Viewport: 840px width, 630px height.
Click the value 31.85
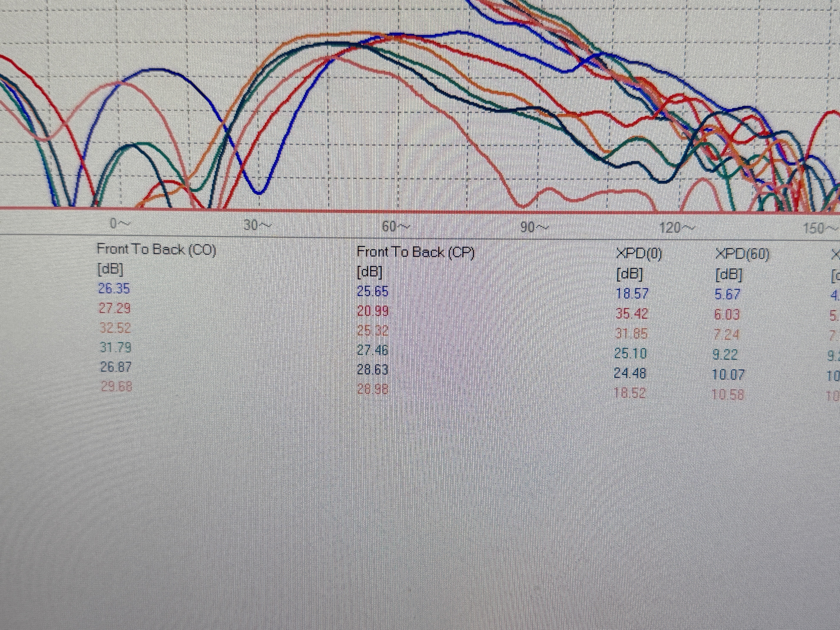click(631, 334)
